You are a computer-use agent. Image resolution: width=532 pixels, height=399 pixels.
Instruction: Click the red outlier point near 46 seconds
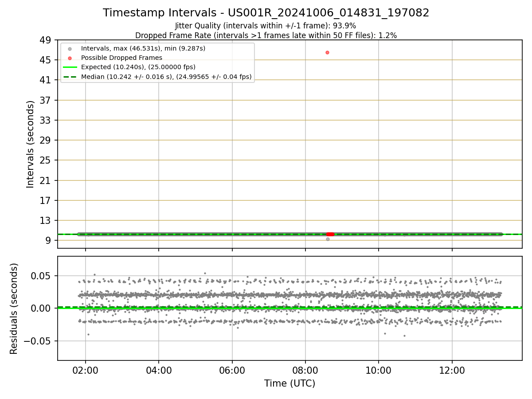[x=327, y=52]
